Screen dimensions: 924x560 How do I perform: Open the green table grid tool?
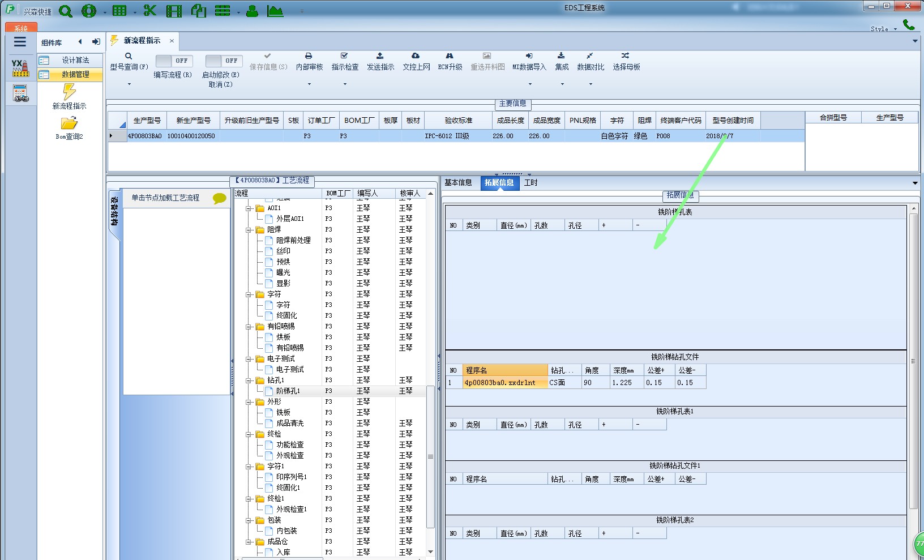click(x=119, y=11)
